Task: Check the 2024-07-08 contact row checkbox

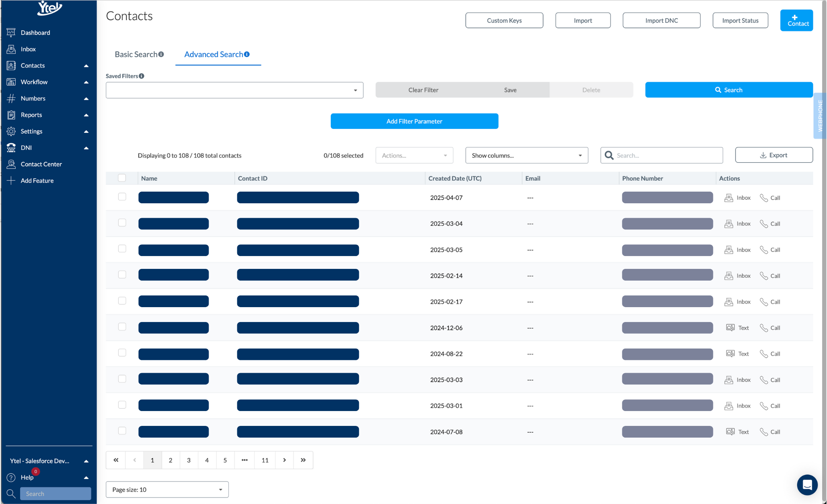Action: point(122,431)
